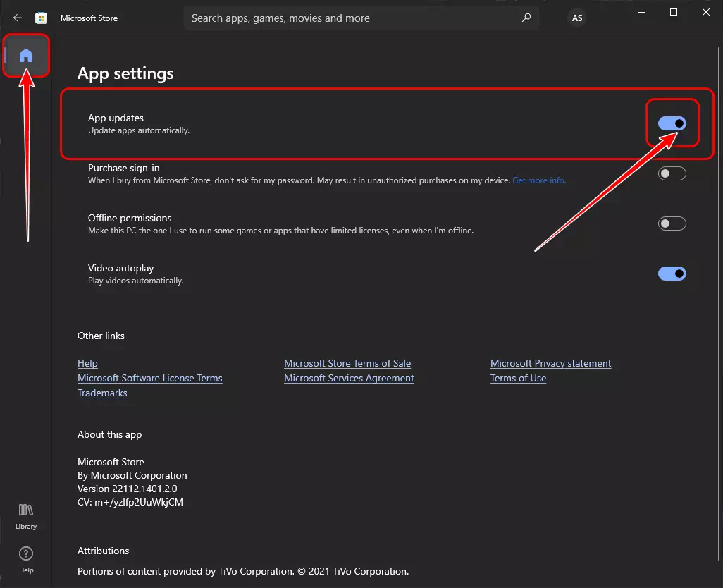The image size is (723, 588).
Task: Turn off automatic App updates toggle
Action: point(672,123)
